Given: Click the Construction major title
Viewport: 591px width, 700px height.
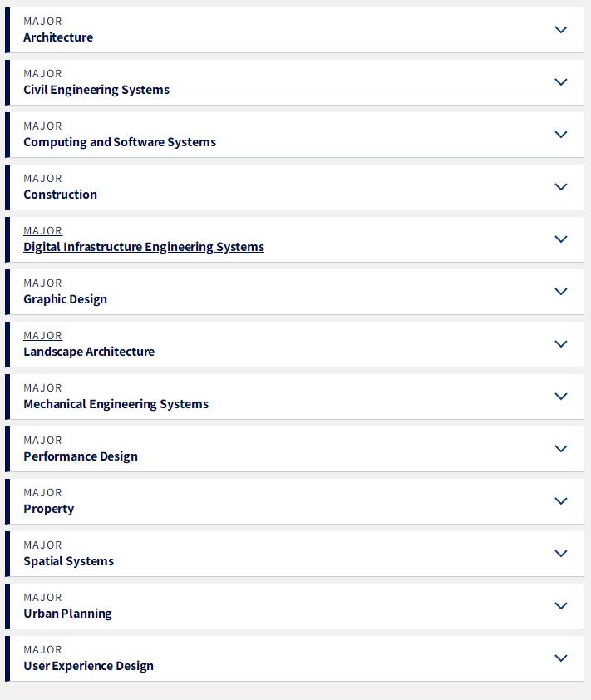Looking at the screenshot, I should click(x=60, y=195).
